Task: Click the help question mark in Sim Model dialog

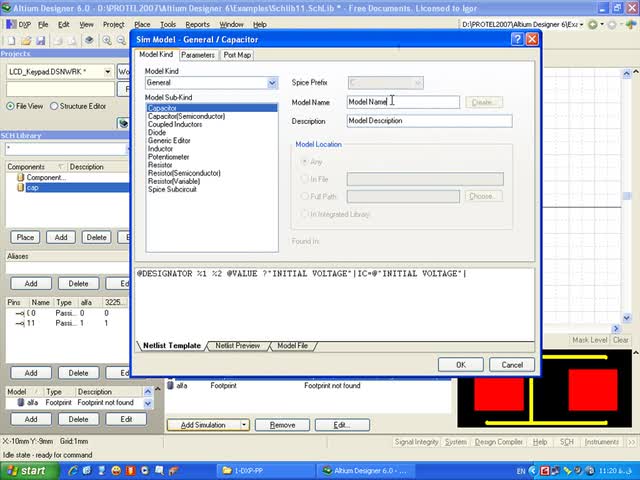Action: tap(517, 39)
